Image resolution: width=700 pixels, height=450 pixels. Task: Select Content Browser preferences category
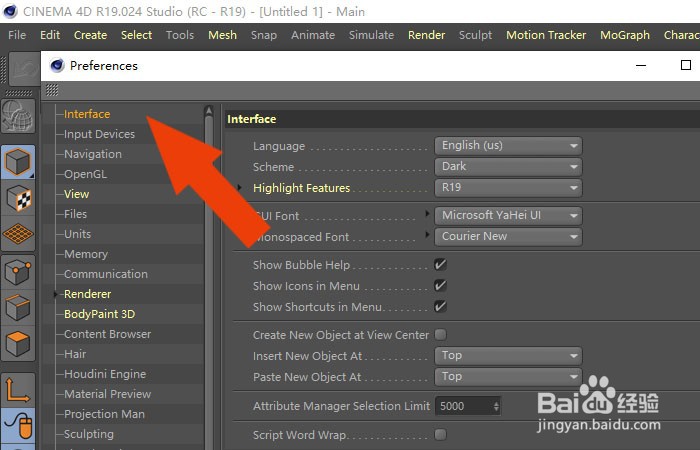tap(108, 334)
